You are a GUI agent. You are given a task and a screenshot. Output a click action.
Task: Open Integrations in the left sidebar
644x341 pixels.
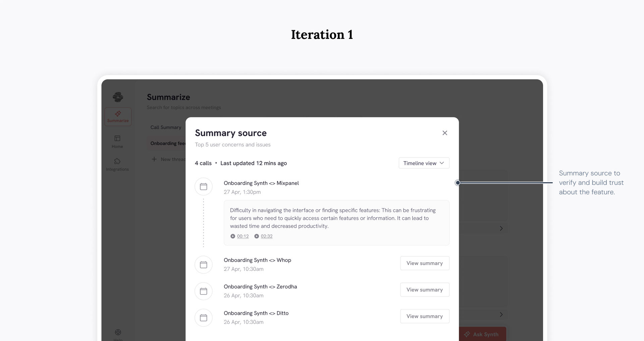pos(117,165)
